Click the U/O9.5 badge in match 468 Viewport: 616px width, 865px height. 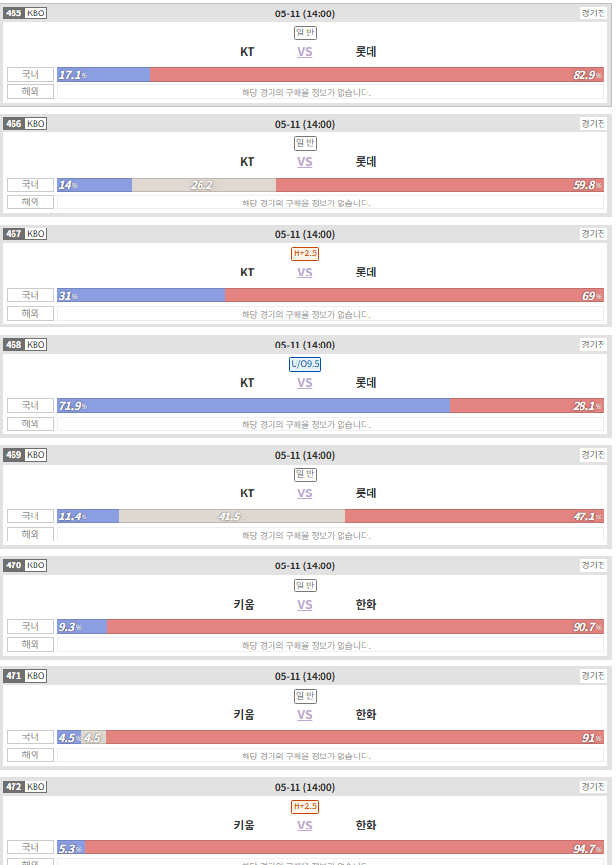305,364
